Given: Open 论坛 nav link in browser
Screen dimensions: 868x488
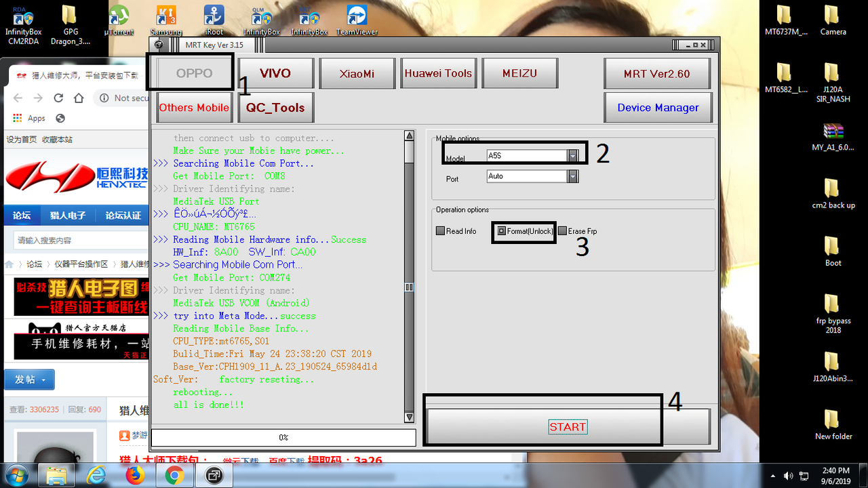Looking at the screenshot, I should point(22,216).
